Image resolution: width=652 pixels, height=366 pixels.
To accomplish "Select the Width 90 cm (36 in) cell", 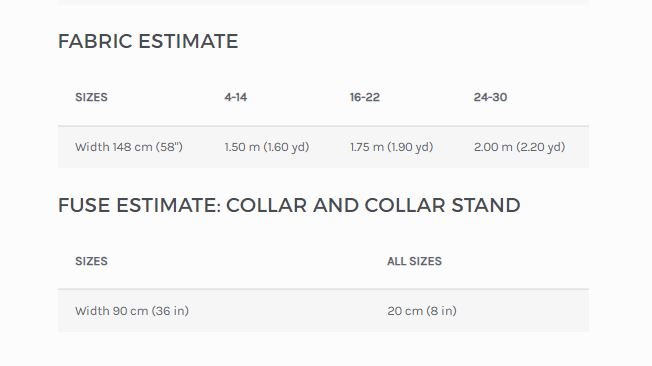I will 132,311.
